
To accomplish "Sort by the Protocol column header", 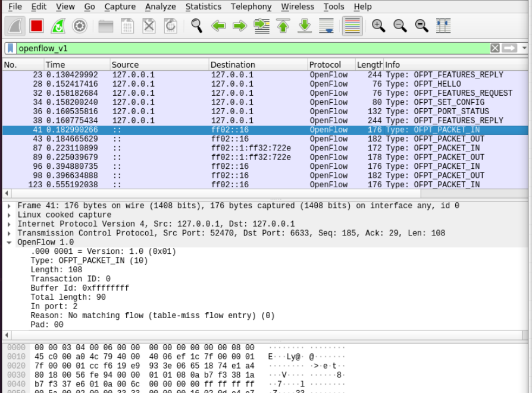I will tap(331, 64).
